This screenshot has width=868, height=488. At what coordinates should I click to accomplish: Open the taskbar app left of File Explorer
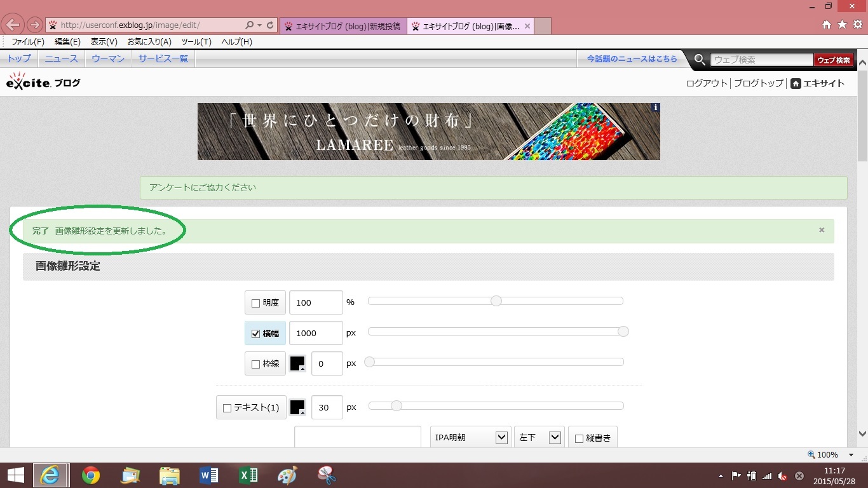point(130,475)
